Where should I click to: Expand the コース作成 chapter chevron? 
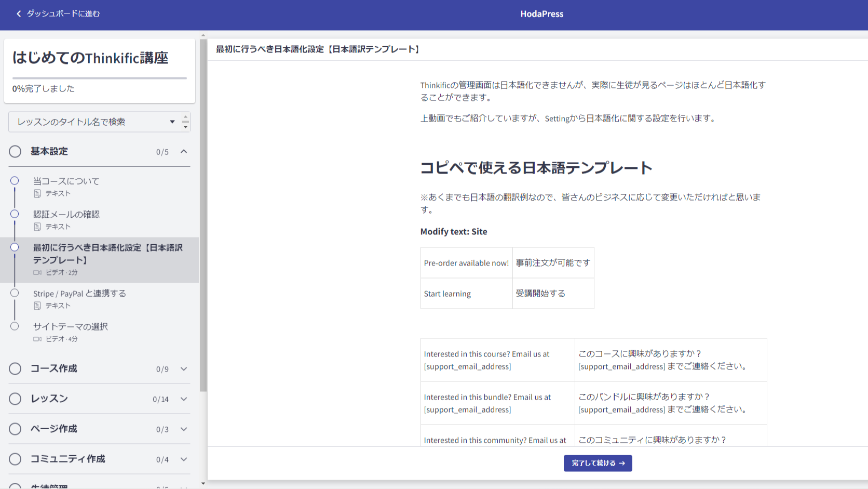click(x=184, y=368)
